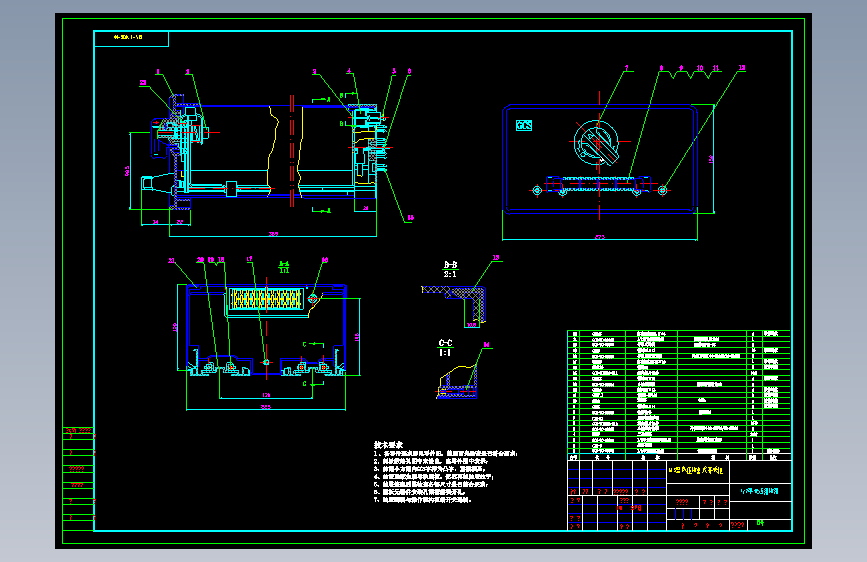
Task: Click the B-B 2:1 section view label
Action: (450, 269)
